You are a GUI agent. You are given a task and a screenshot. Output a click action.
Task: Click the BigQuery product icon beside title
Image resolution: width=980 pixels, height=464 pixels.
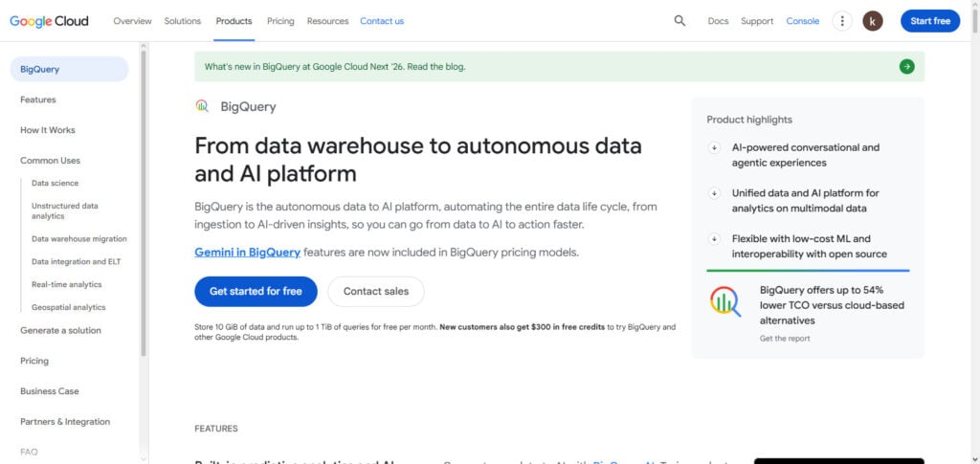(202, 106)
